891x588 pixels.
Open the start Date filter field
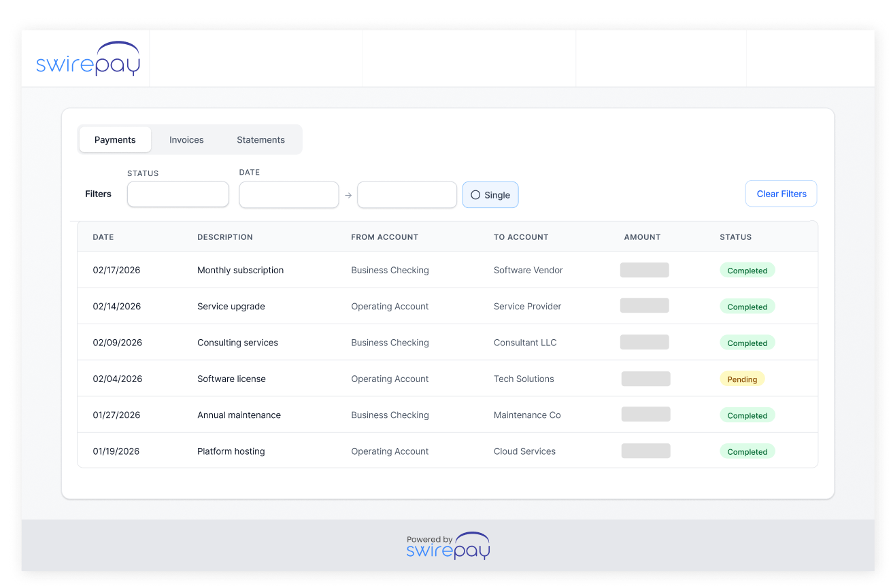289,195
